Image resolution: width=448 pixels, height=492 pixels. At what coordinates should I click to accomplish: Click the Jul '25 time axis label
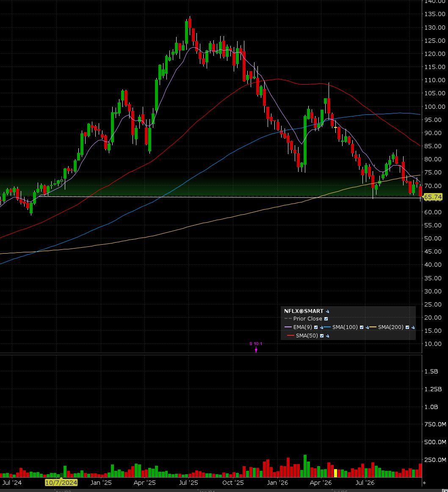pos(188,483)
